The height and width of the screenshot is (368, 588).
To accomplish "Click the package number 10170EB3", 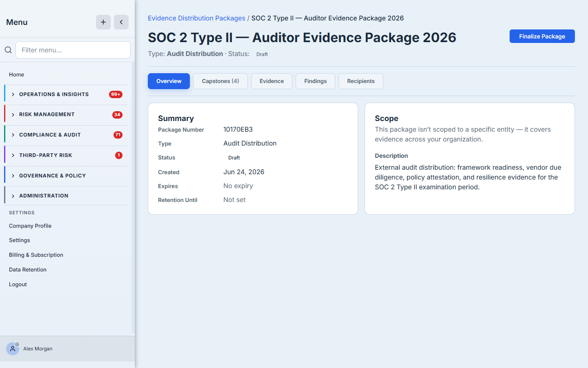I will pyautogui.click(x=238, y=129).
